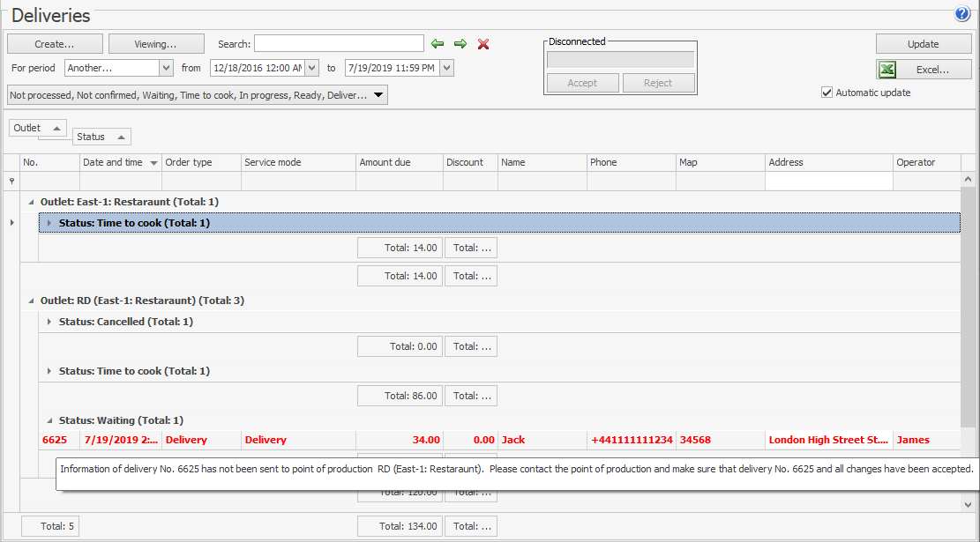The width and height of the screenshot is (980, 542).
Task: Click the Date and time sort arrow
Action: click(x=154, y=163)
